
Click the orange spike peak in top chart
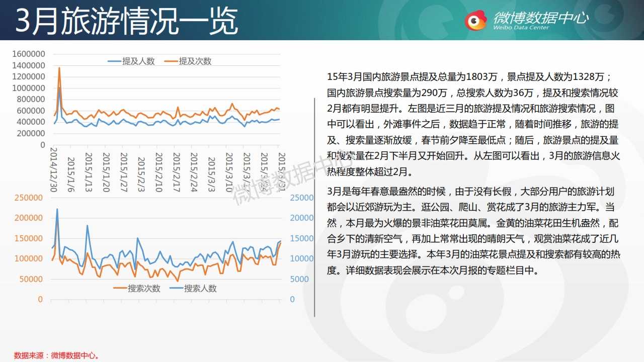coord(59,68)
